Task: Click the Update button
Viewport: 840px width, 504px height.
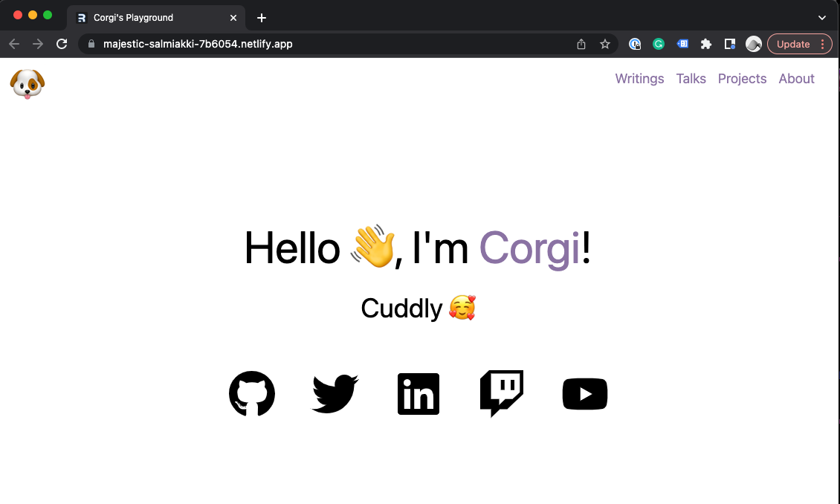Action: 793,44
